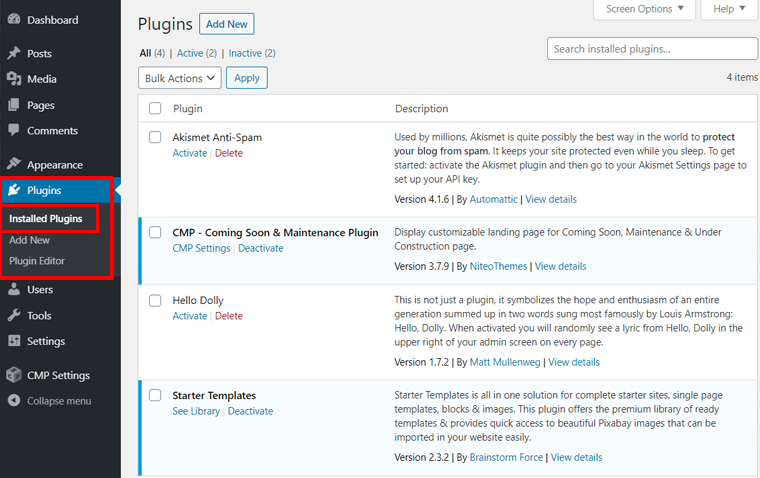
Task: Show All plugins filter
Action: 145,53
